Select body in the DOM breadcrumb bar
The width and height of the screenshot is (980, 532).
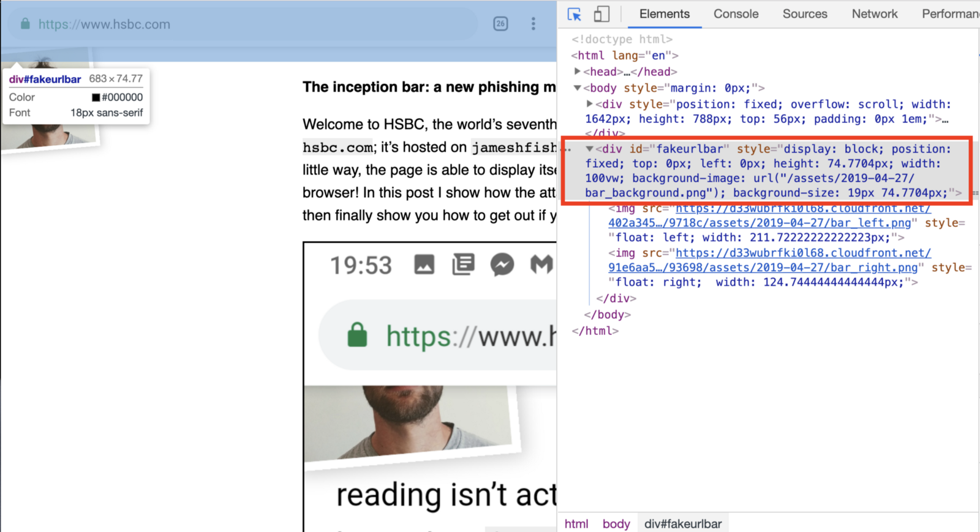616,523
